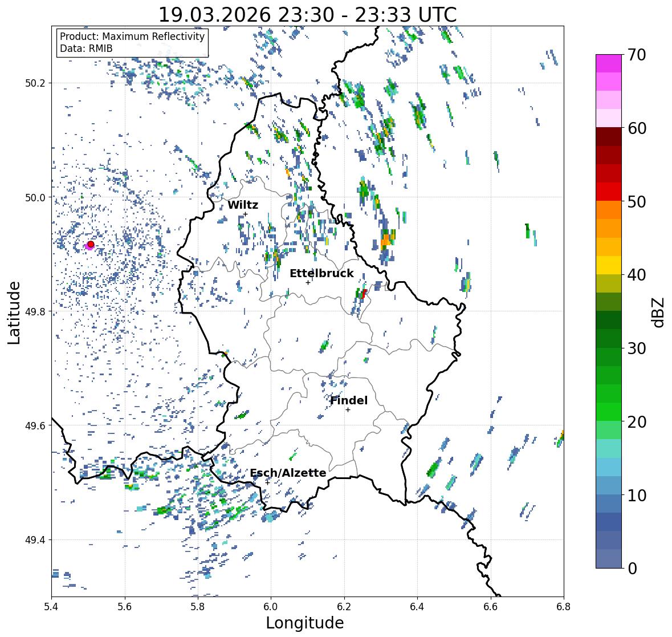Click the 60 value on the colorbar

tap(637, 128)
